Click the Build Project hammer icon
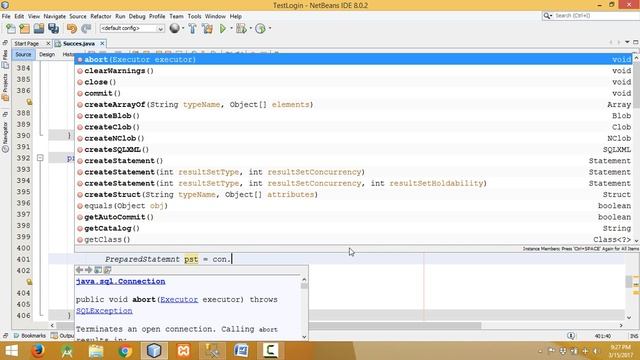The height and width of the screenshot is (360, 640). [192, 29]
